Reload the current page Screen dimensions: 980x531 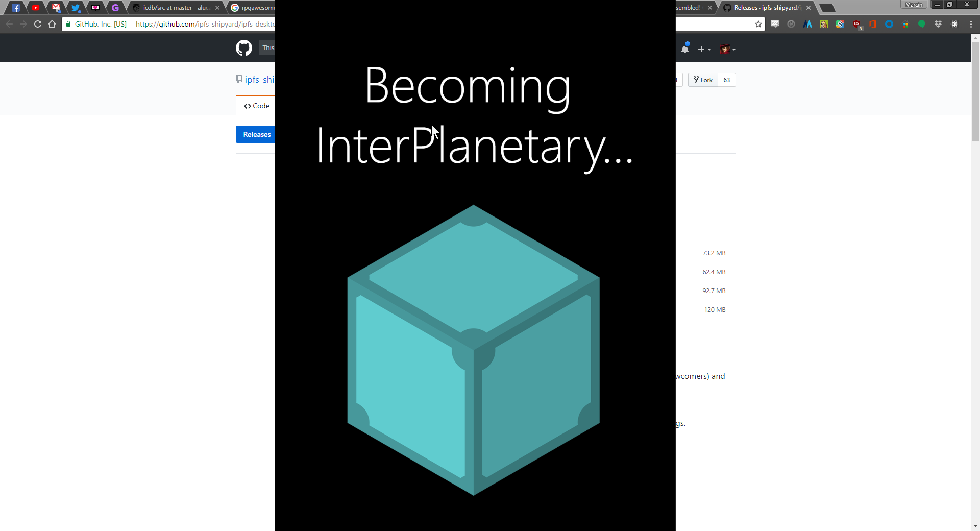click(38, 24)
